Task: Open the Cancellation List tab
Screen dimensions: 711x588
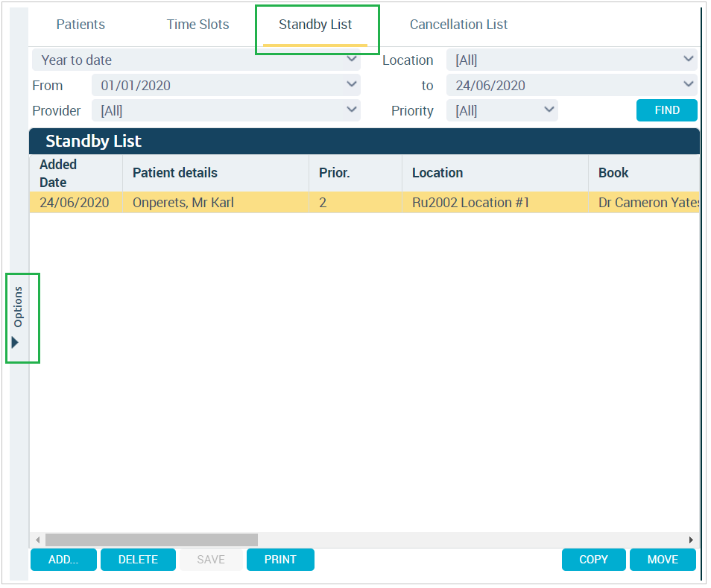Action: [x=458, y=25]
